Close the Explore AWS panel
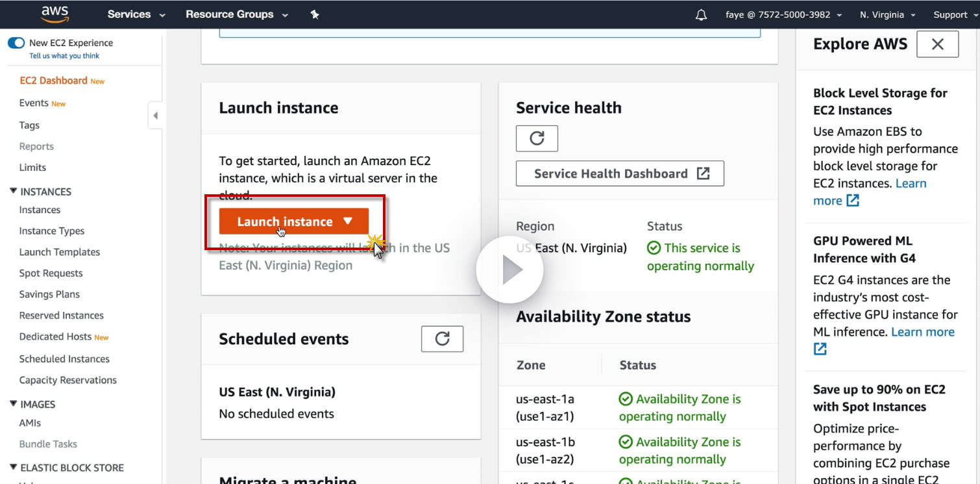 coord(937,44)
